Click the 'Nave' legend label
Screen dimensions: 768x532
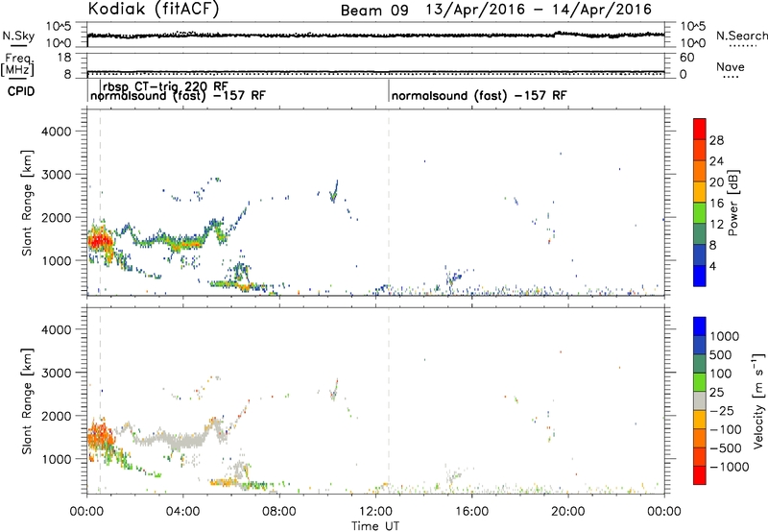tap(731, 67)
